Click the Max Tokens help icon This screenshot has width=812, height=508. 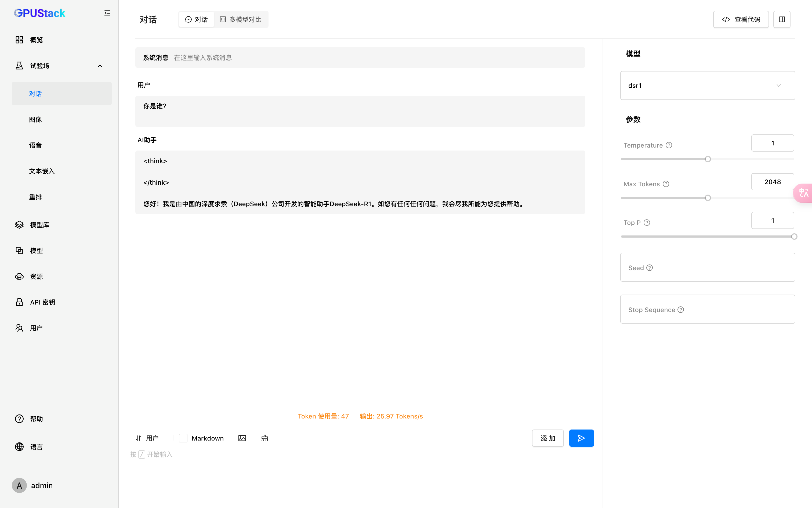(666, 184)
